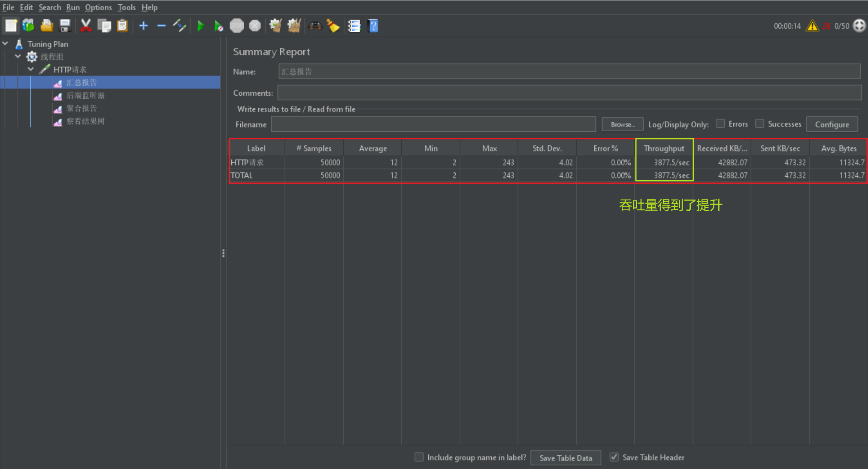The height and width of the screenshot is (469, 868).
Task: Open search using the binoculars icon
Action: (315, 26)
